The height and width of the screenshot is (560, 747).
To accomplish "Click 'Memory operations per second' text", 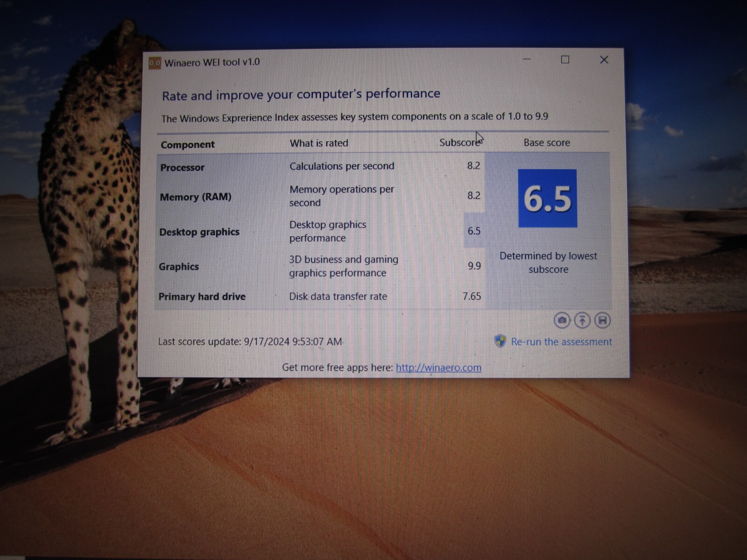I will click(x=342, y=196).
